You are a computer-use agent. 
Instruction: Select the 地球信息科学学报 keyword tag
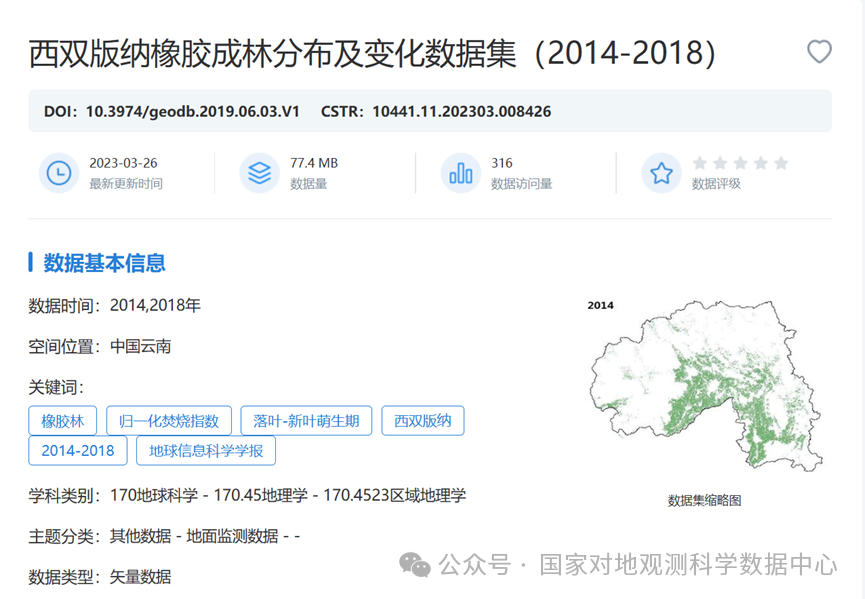pyautogui.click(x=206, y=451)
